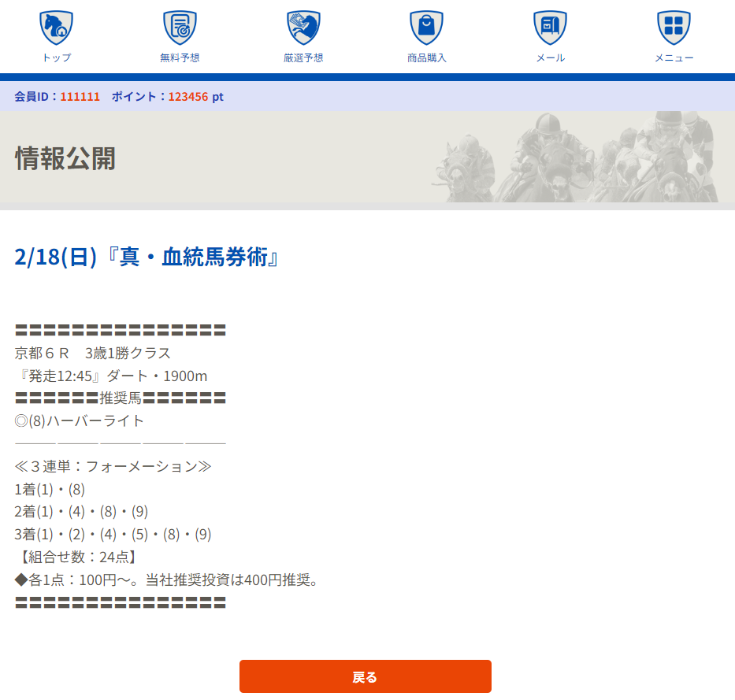Click the メニュー navigation text label
The width and height of the screenshot is (735, 700).
674,57
